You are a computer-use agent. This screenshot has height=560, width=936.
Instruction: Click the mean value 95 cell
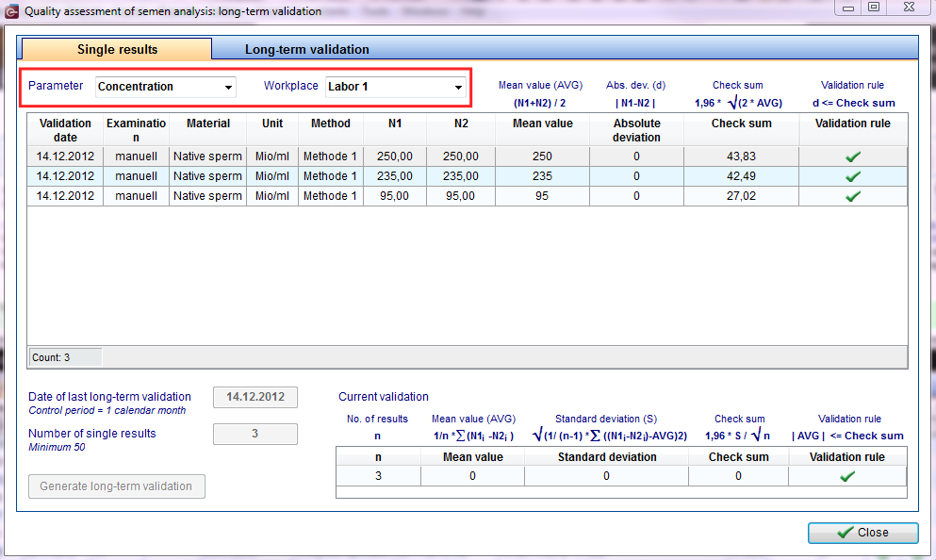click(x=542, y=196)
